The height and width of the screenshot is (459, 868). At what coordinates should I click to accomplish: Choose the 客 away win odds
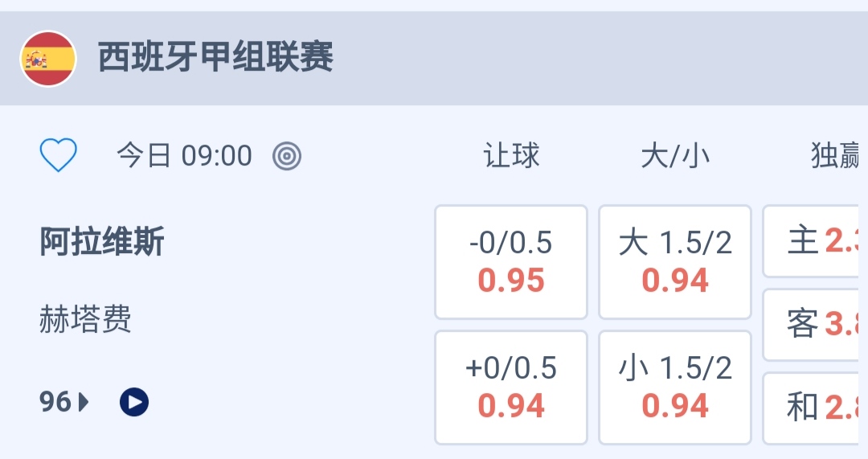tap(814, 325)
